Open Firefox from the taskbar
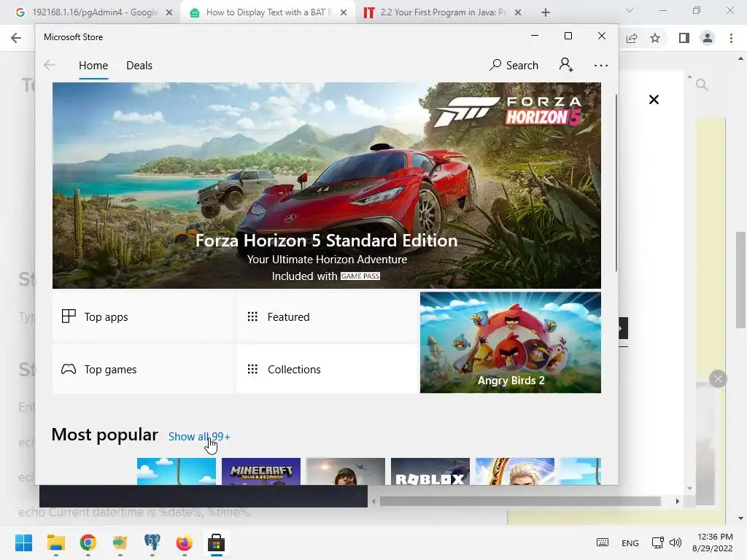 pyautogui.click(x=185, y=542)
